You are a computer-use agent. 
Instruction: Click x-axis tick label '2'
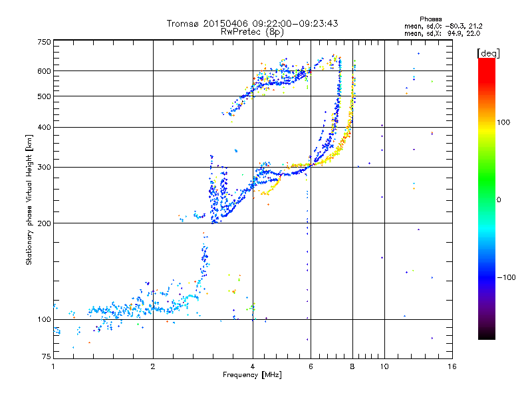pyautogui.click(x=153, y=366)
